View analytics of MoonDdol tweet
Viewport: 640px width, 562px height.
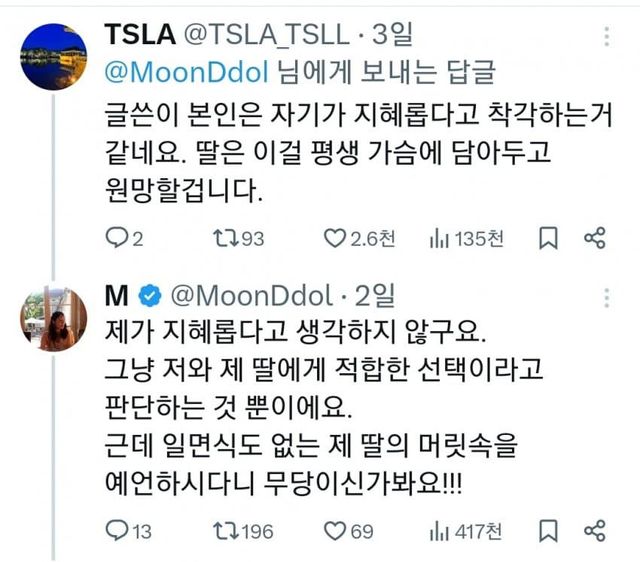click(x=437, y=530)
